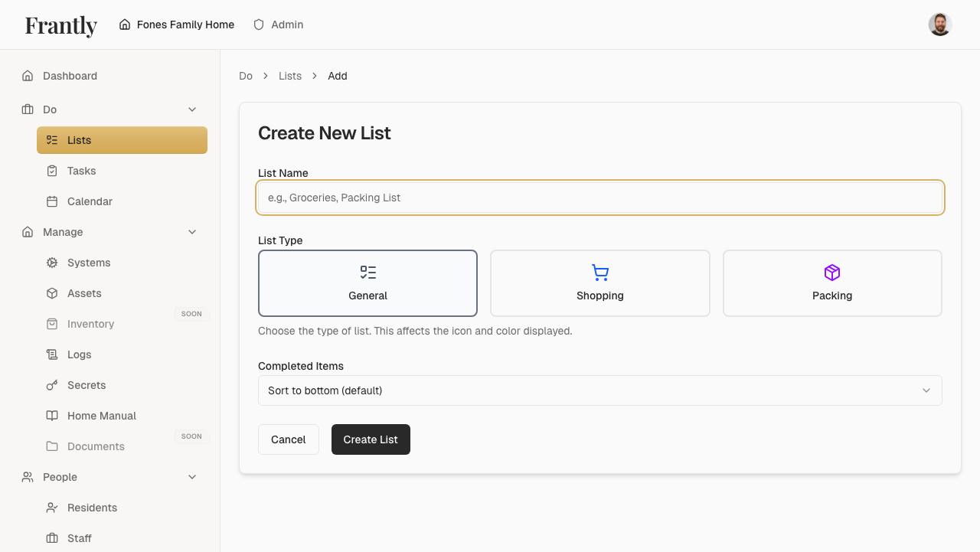
Task: Select the Assets icon
Action: tap(52, 293)
